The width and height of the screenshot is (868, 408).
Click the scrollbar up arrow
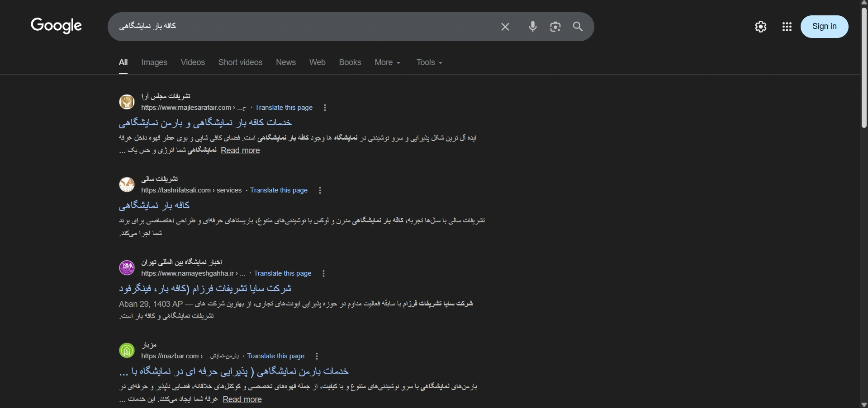click(x=864, y=3)
